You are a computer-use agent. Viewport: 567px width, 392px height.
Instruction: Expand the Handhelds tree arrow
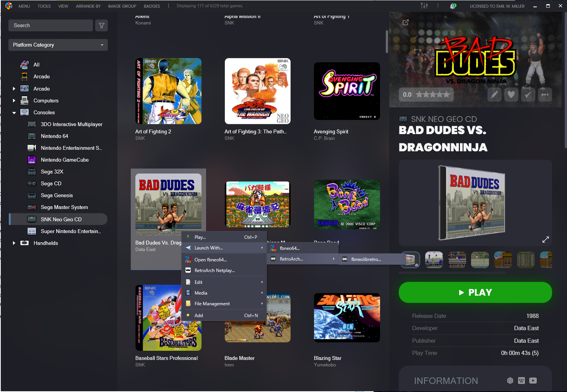click(x=14, y=243)
